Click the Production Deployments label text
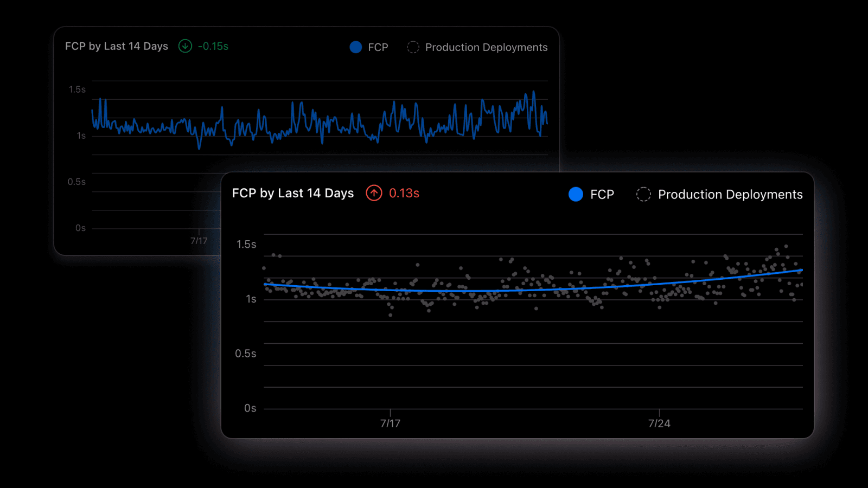Image resolution: width=868 pixels, height=488 pixels. (x=730, y=194)
